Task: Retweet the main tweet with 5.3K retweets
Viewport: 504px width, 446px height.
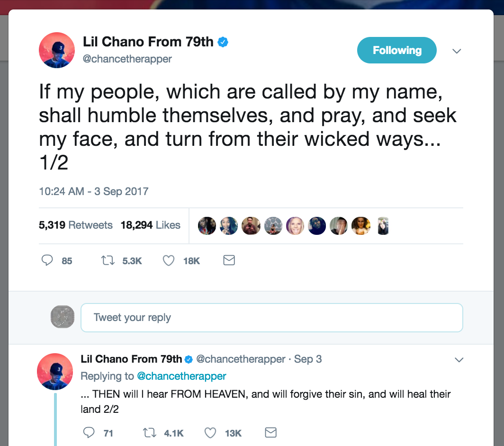Action: [x=108, y=260]
